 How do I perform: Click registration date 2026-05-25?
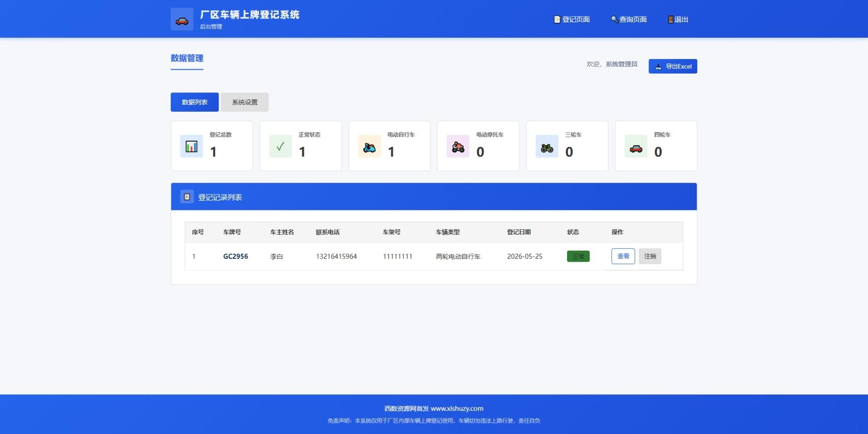pyautogui.click(x=524, y=256)
